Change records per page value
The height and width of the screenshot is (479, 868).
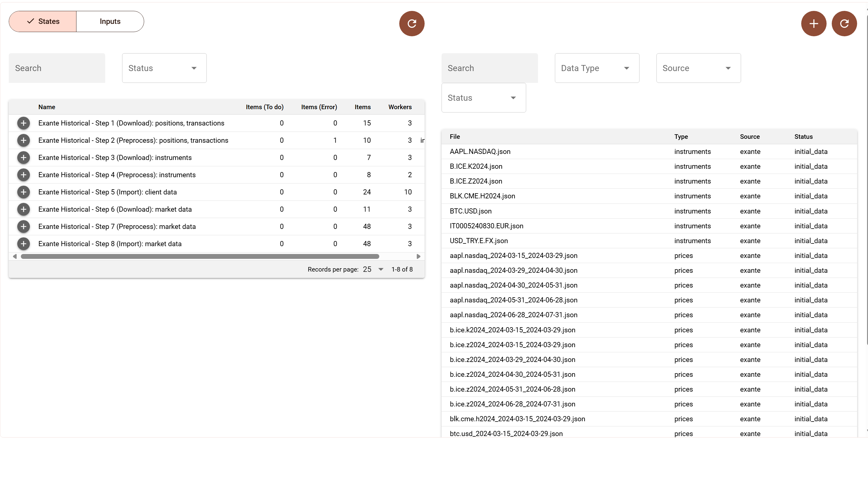pos(373,269)
